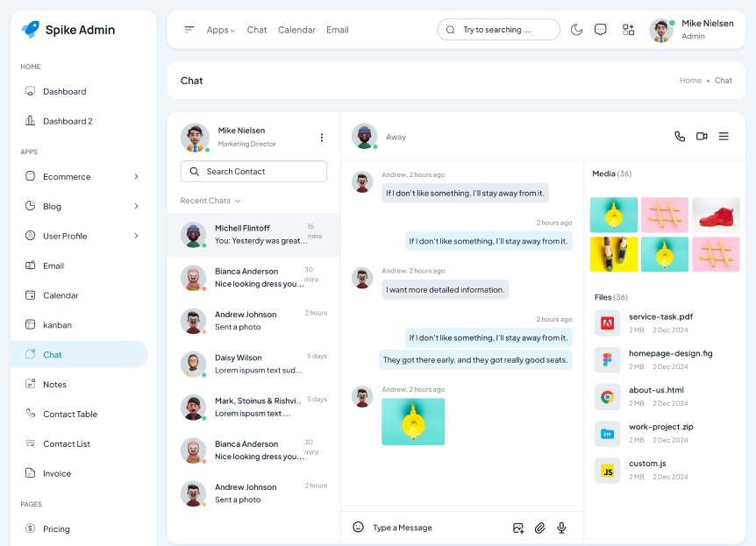Record voice message with microphone icon

click(x=561, y=528)
